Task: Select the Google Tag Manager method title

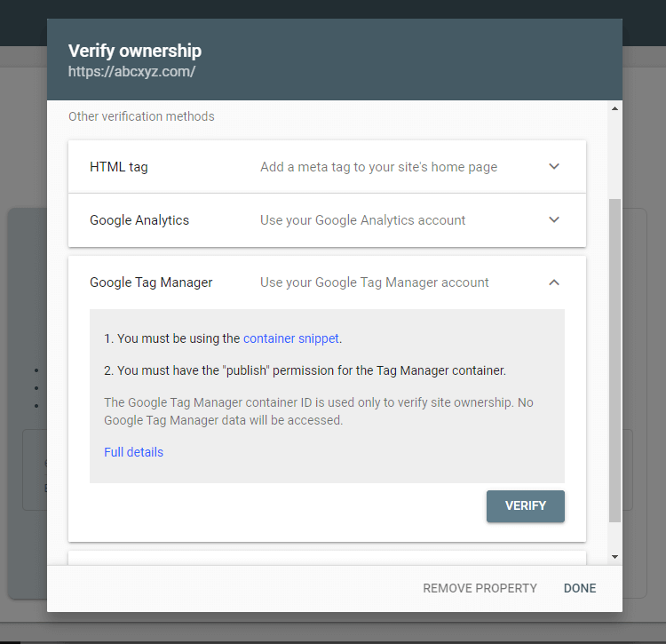Action: (x=151, y=282)
